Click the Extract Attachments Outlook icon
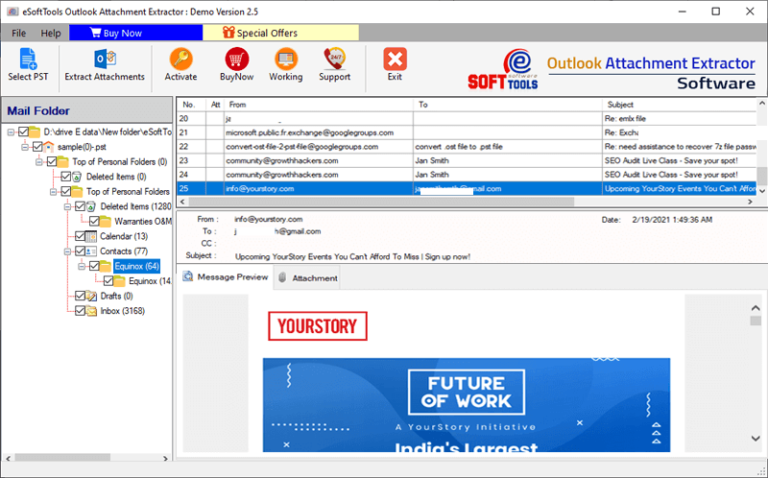 tap(104, 59)
